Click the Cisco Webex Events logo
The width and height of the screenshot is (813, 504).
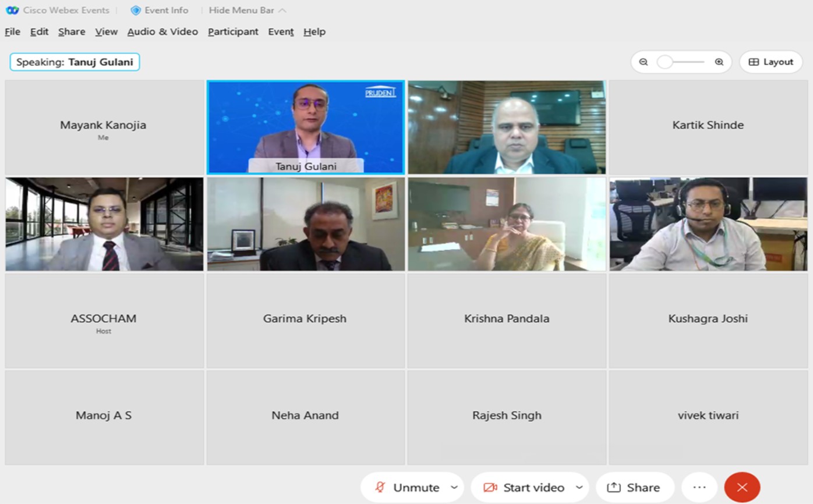[12, 10]
